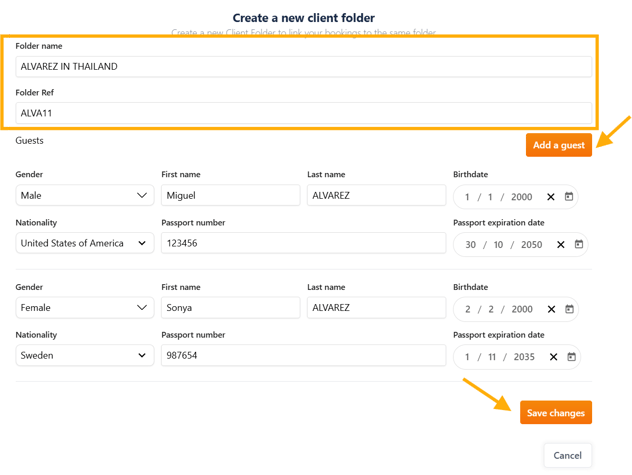Viewport: 632px width, 475px height.
Task: Open calendar for Miguel's passport expiration date
Action: 578,245
